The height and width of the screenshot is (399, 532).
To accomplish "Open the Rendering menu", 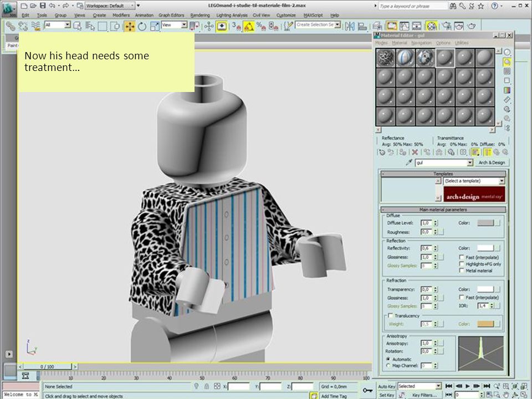I will (x=200, y=16).
